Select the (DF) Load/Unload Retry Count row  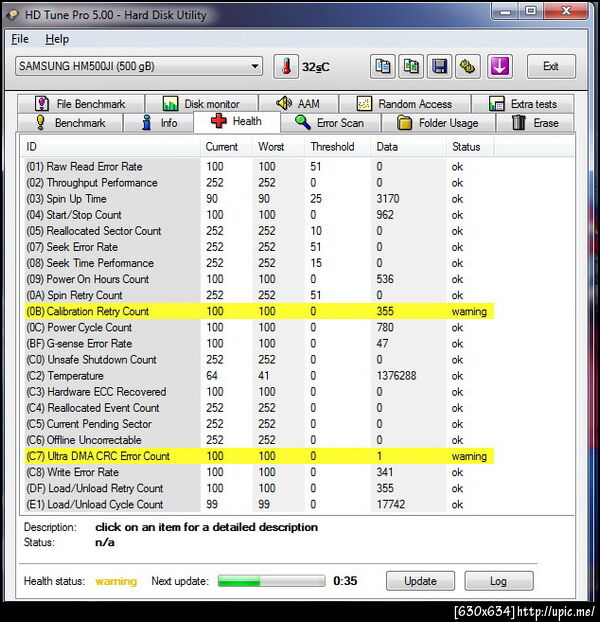[257, 488]
